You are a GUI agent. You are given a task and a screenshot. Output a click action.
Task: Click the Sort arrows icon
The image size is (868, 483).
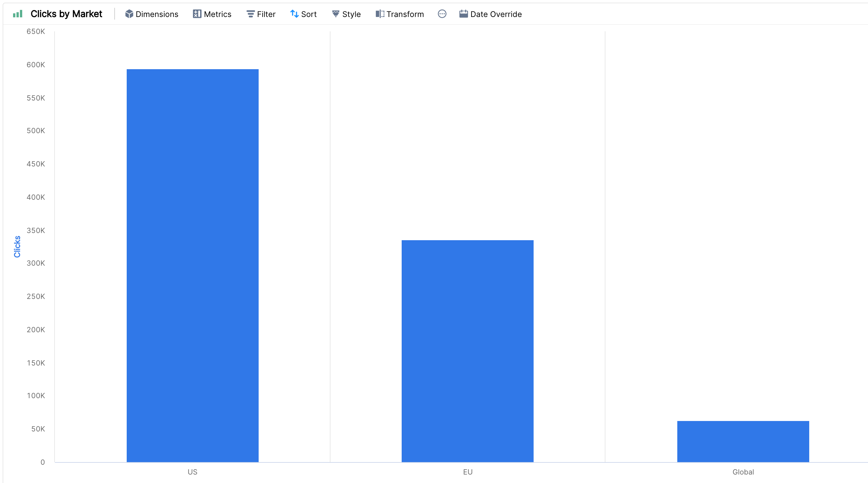pos(295,14)
